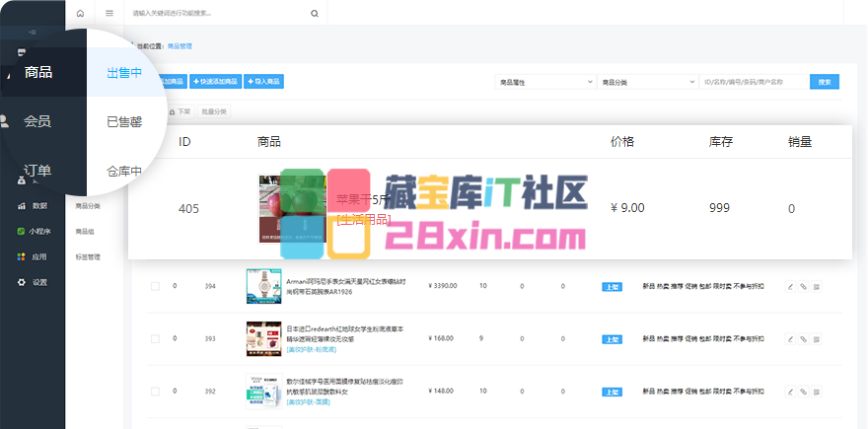Toggle the 包邮 tag on product 394
868x429 pixels.
click(x=704, y=286)
